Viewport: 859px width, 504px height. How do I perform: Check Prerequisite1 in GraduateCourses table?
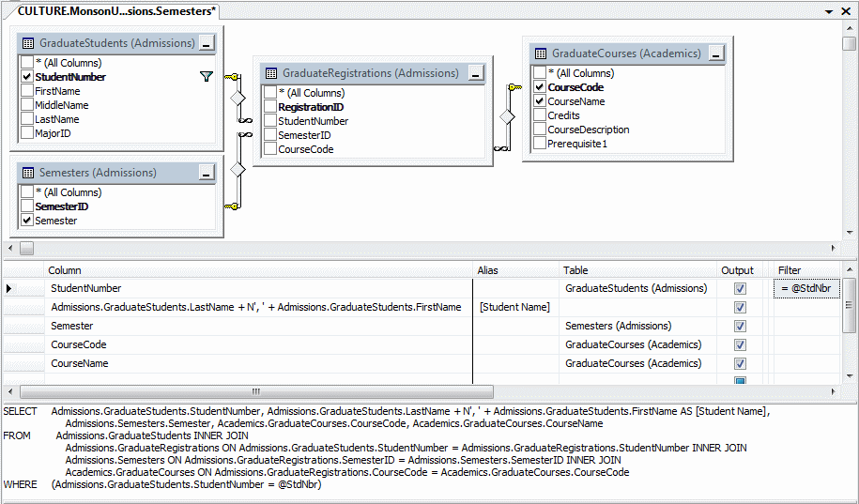click(x=540, y=144)
